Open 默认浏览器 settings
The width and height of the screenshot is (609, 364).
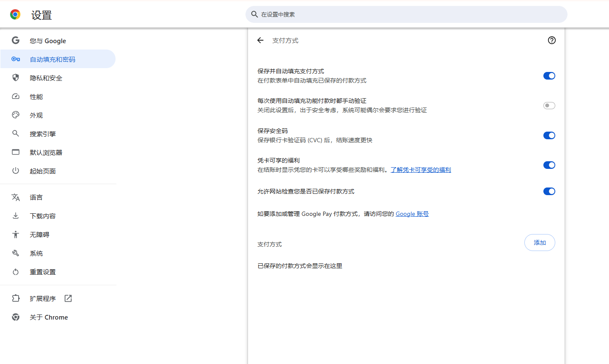click(58, 152)
